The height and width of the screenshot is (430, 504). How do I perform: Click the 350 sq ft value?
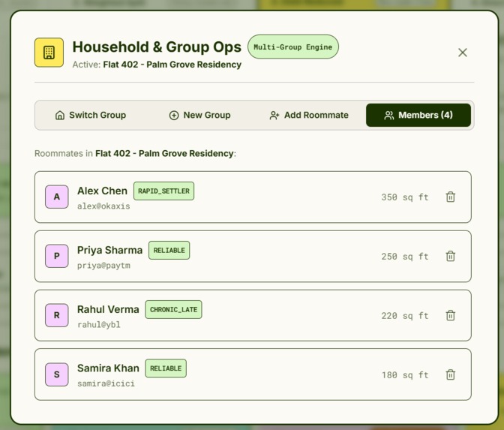(405, 197)
